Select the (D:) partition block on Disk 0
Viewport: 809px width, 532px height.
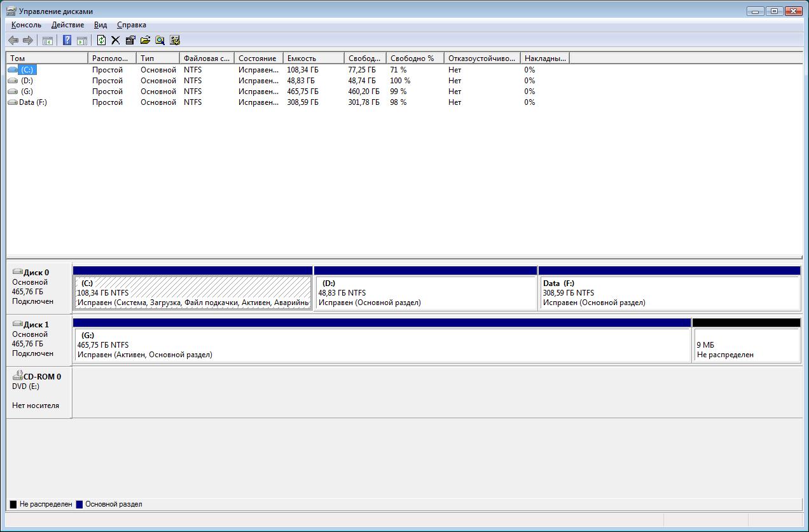425,293
